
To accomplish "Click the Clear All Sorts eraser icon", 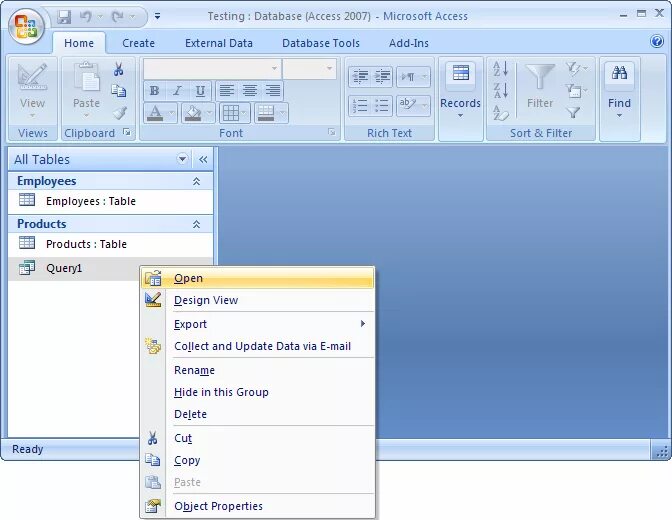I will click(501, 113).
